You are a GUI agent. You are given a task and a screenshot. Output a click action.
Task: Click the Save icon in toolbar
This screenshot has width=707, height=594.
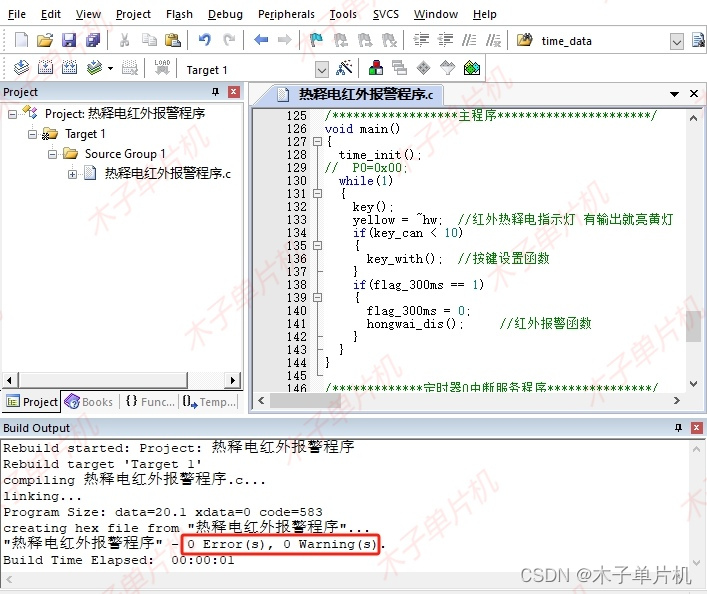tap(69, 41)
